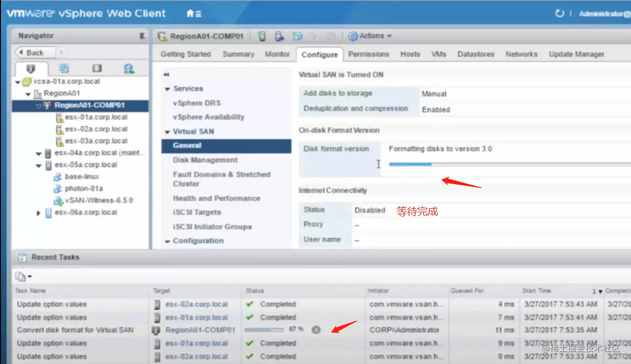Screen dimensions: 631x364
Task: Click the disk format progress bar
Action: tap(510, 165)
